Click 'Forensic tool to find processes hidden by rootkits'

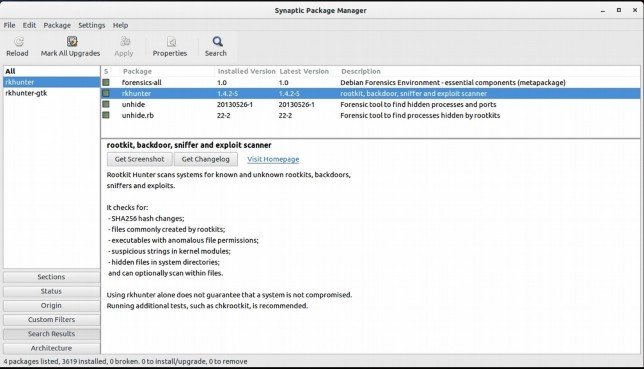[420, 115]
